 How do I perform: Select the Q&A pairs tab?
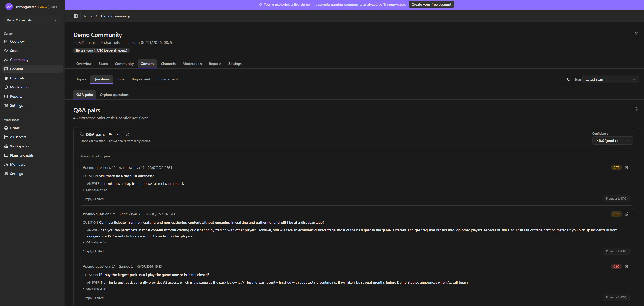84,95
